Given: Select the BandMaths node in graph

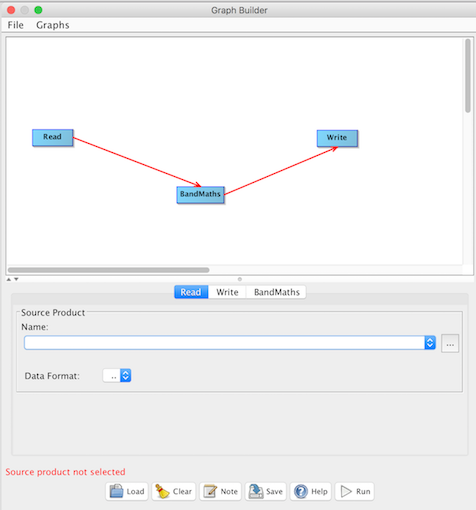Looking at the screenshot, I should (200, 195).
